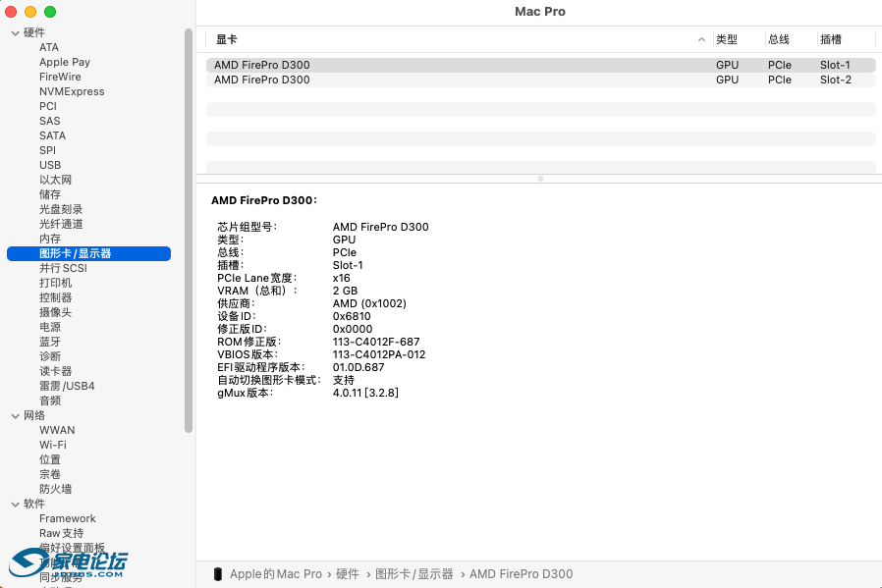882x588 pixels.
Task: Minimize the Mac Pro window
Action: [x=30, y=12]
